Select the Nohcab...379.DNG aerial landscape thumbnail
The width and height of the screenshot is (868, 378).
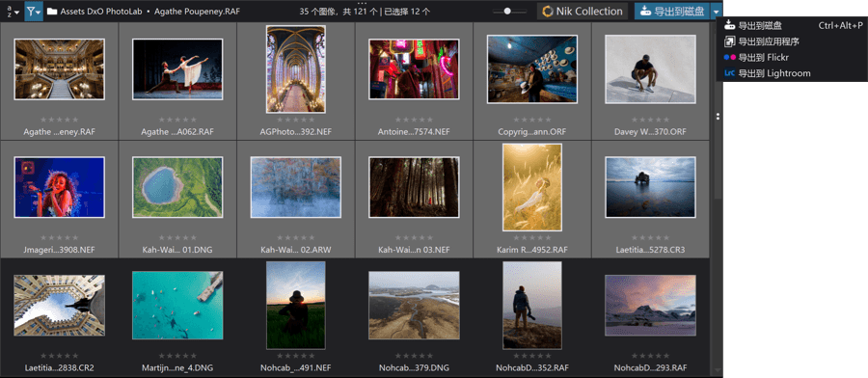[x=414, y=306]
